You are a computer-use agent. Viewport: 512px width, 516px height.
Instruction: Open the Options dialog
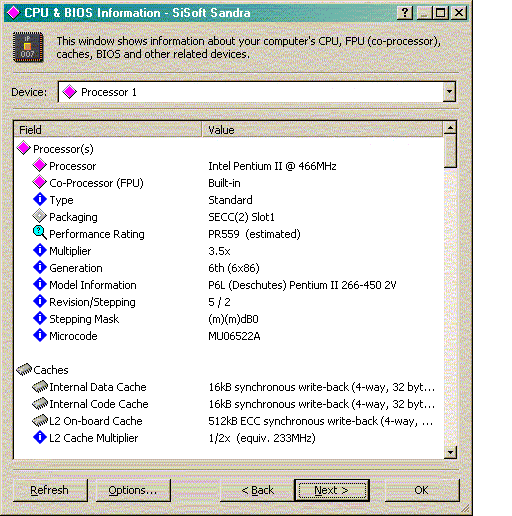(133, 490)
